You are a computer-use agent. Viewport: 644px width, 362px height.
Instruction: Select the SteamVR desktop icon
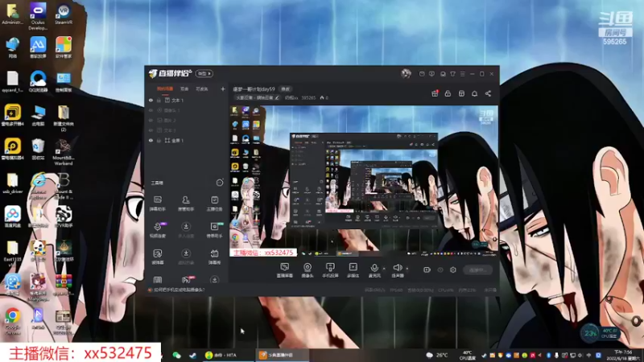point(64,14)
